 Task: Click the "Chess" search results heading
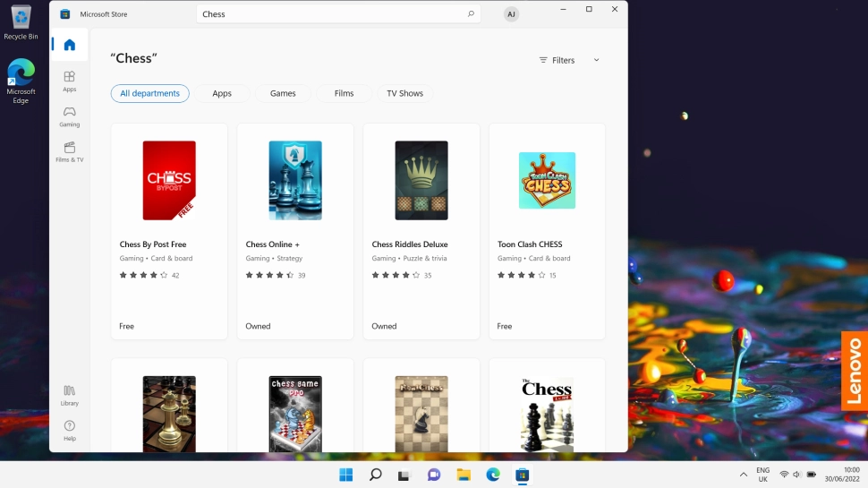133,58
